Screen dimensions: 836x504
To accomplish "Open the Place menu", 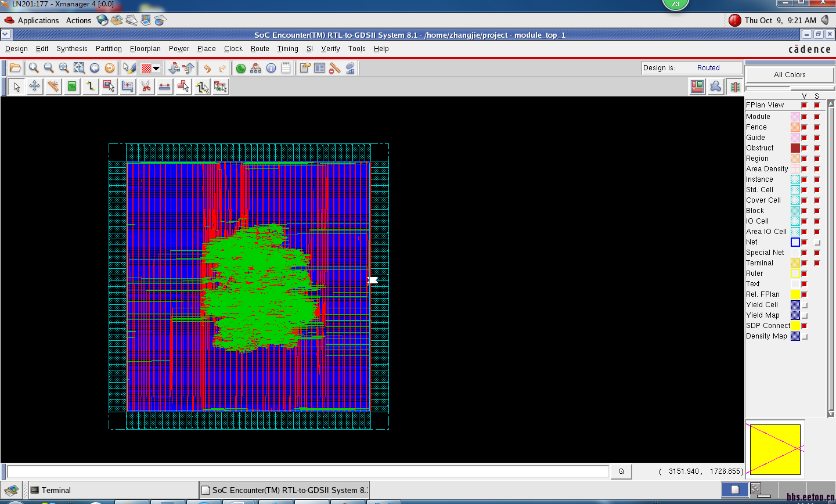I will click(206, 49).
